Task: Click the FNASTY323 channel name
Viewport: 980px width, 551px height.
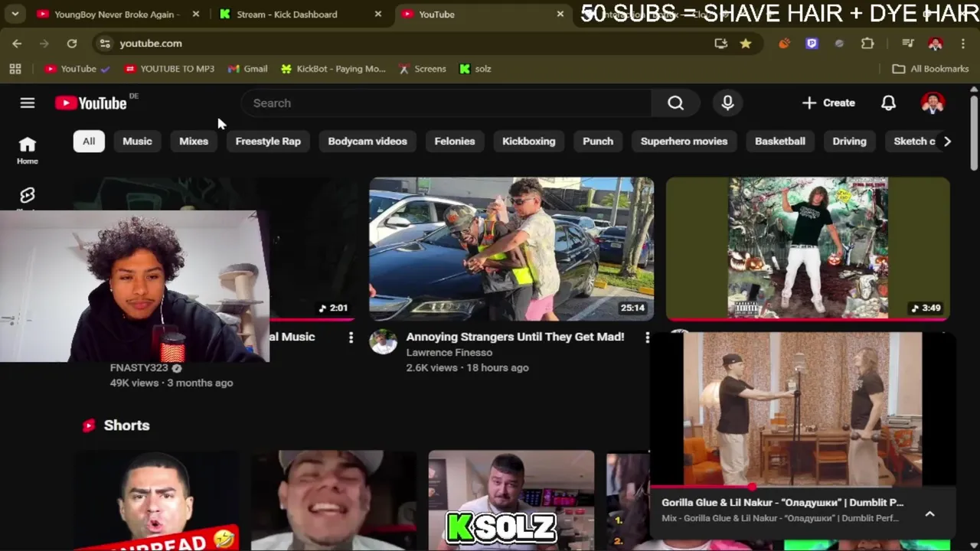Action: [x=139, y=368]
